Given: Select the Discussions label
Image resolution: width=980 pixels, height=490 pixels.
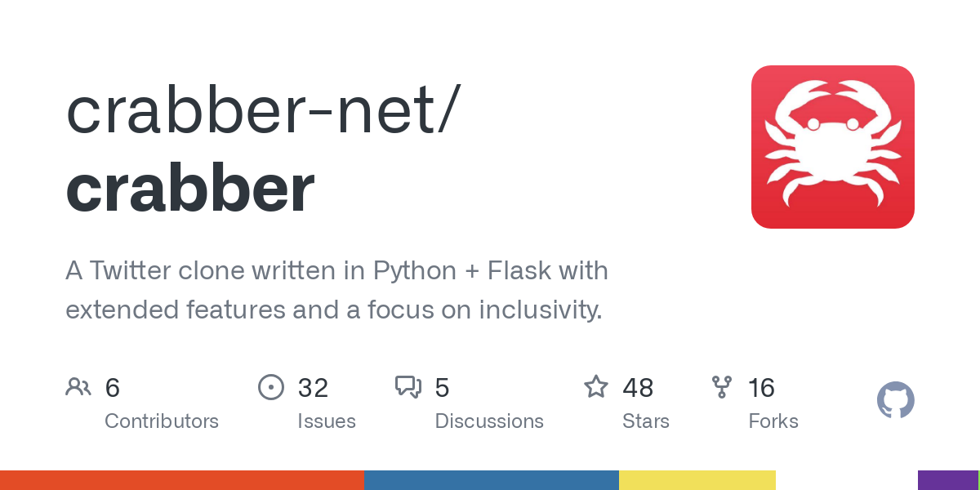Looking at the screenshot, I should coord(489,421).
